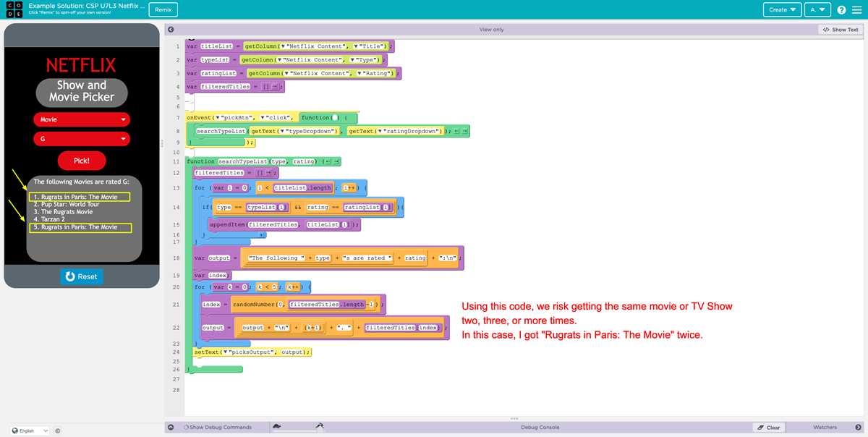Clear the debug console
Screen dimensions: 868x437
769,428
